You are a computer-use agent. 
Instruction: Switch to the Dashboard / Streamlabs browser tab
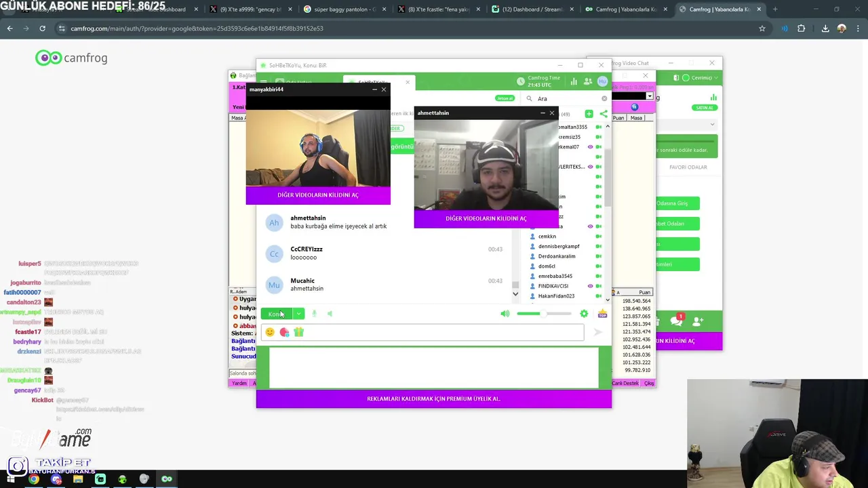(532, 9)
